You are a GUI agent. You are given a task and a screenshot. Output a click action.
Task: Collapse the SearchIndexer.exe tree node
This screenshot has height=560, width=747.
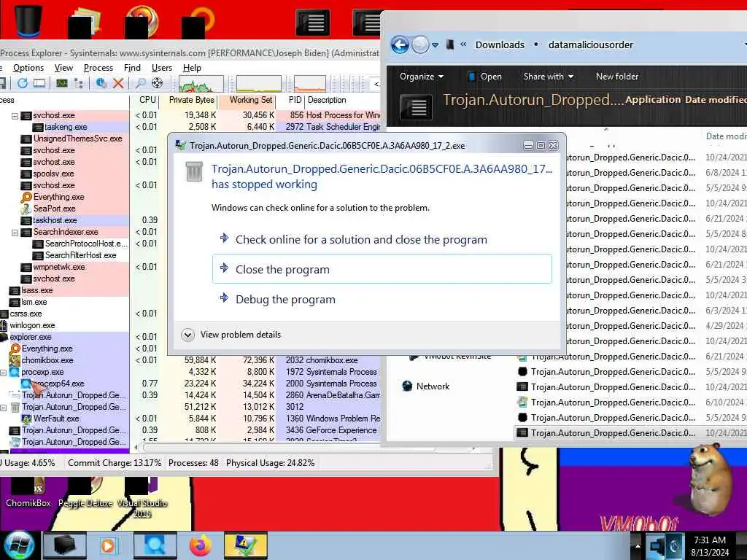pyautogui.click(x=15, y=233)
